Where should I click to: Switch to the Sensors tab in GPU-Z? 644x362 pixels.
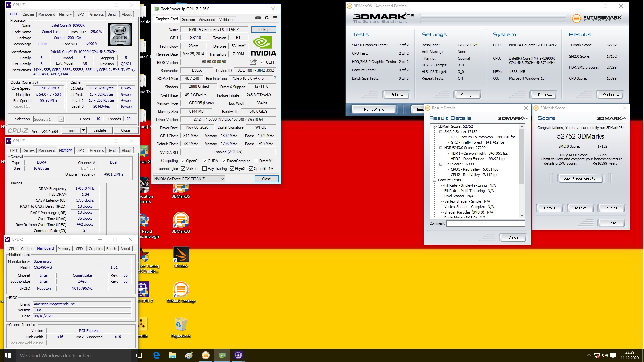pyautogui.click(x=188, y=20)
